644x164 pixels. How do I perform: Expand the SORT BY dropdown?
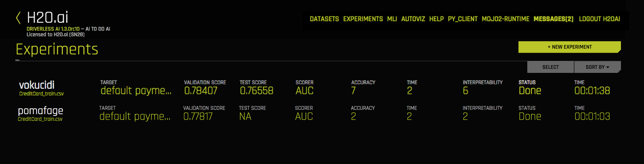click(x=597, y=67)
